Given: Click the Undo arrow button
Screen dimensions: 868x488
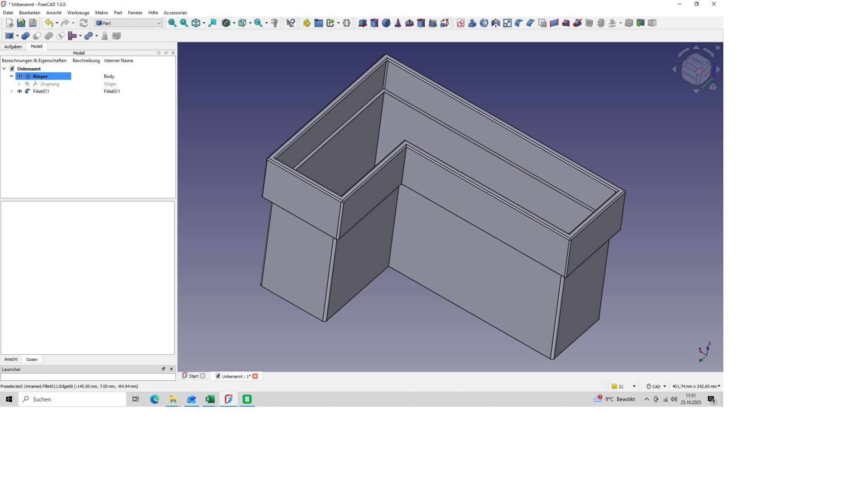Looking at the screenshot, I should [49, 23].
